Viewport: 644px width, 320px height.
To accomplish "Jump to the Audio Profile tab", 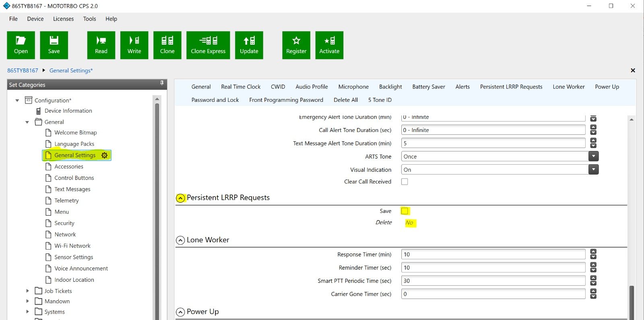I will (312, 87).
